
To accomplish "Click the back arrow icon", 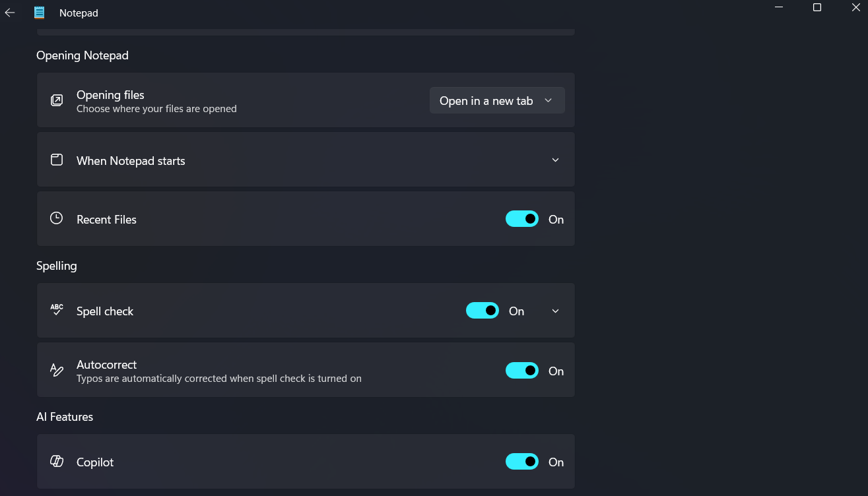I will (10, 13).
